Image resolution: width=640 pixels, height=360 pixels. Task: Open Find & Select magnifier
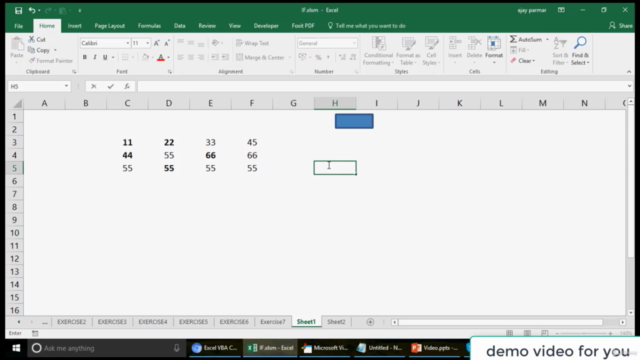(580, 51)
